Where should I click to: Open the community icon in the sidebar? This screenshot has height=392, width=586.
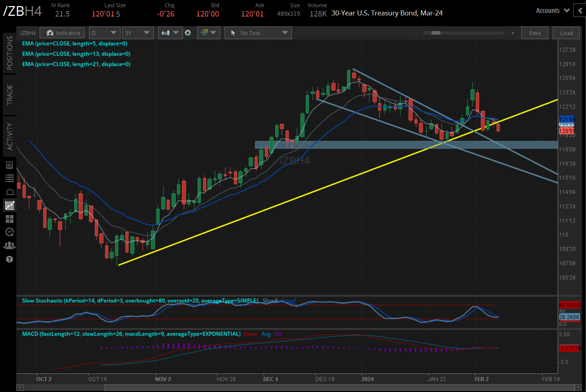(x=10, y=245)
